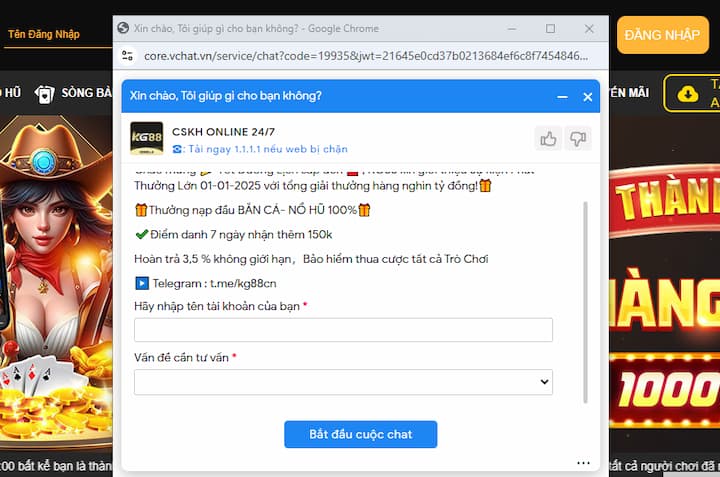Click the account name input field
This screenshot has width=720, height=477.
(x=343, y=330)
